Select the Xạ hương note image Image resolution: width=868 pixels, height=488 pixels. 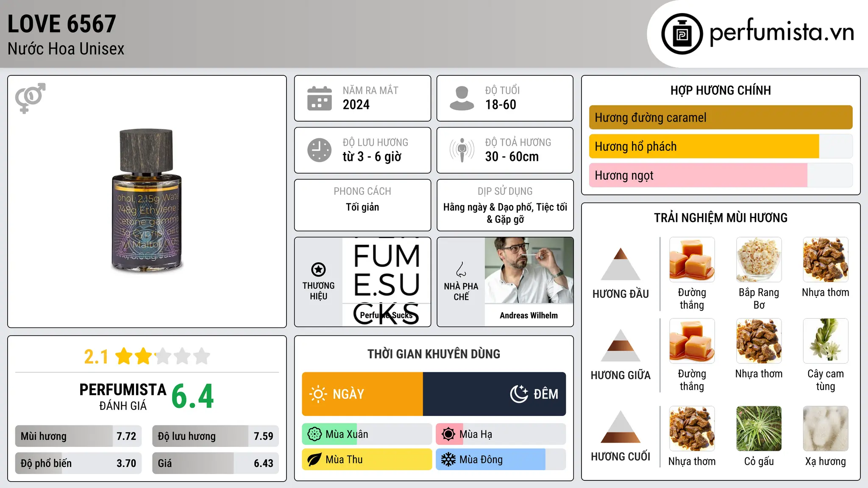click(x=826, y=429)
